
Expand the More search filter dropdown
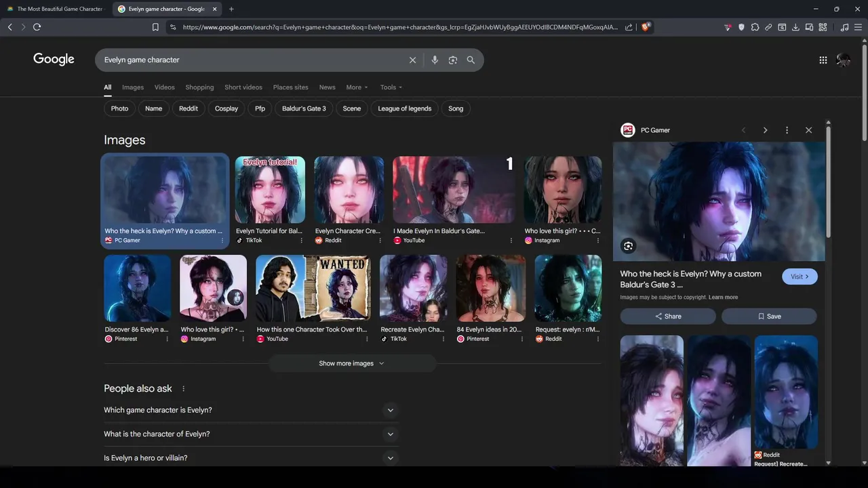coord(357,87)
